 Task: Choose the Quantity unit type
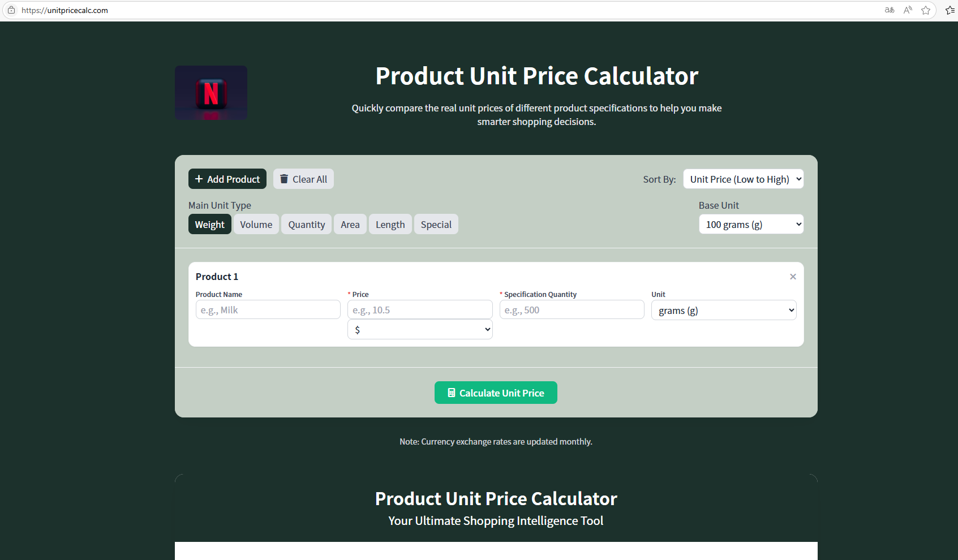pos(306,225)
